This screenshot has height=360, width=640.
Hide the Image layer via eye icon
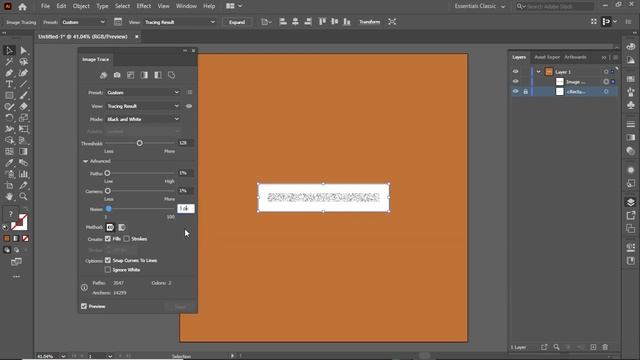tap(516, 81)
